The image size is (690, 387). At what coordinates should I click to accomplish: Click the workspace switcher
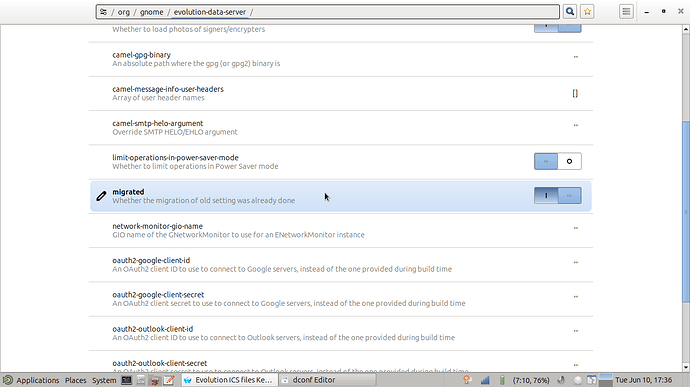[x=606, y=380]
